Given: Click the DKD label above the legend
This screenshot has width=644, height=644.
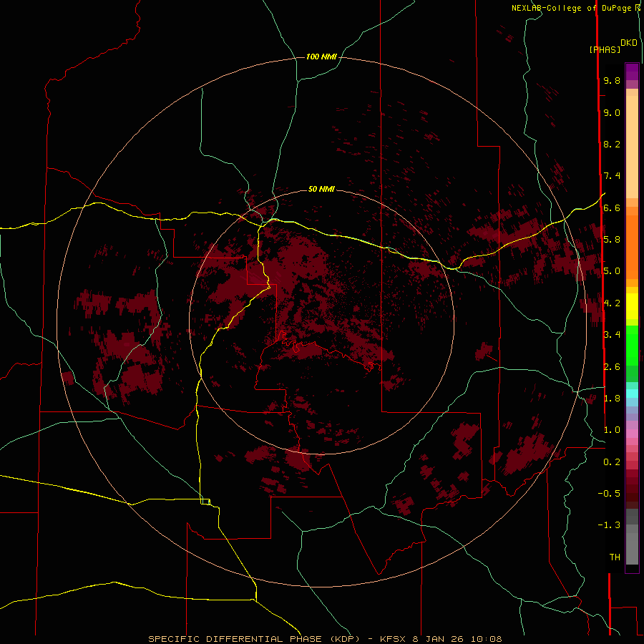Looking at the screenshot, I should 629,43.
